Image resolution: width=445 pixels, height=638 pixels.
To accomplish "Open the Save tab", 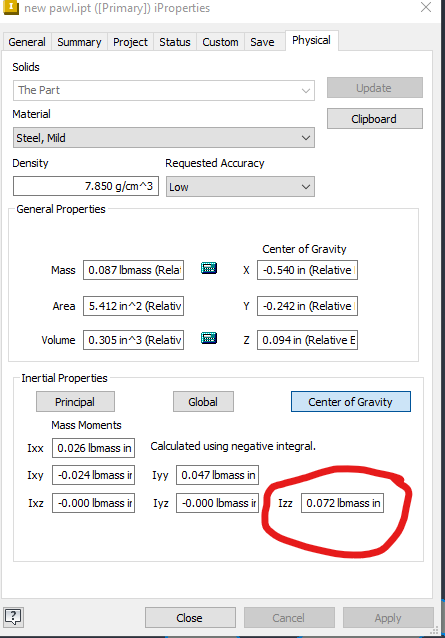I will 262,42.
